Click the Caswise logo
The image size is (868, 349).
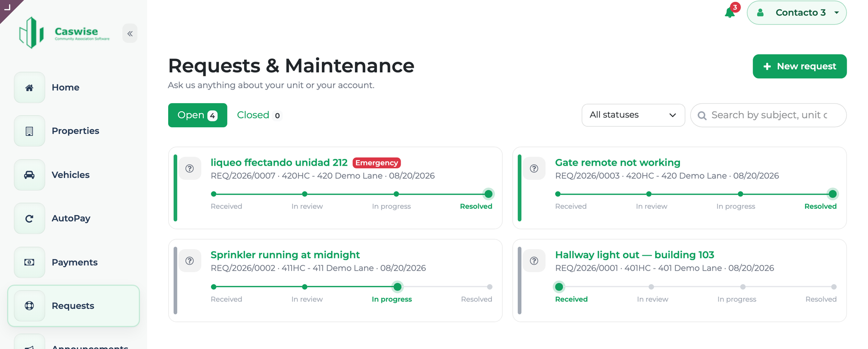64,33
